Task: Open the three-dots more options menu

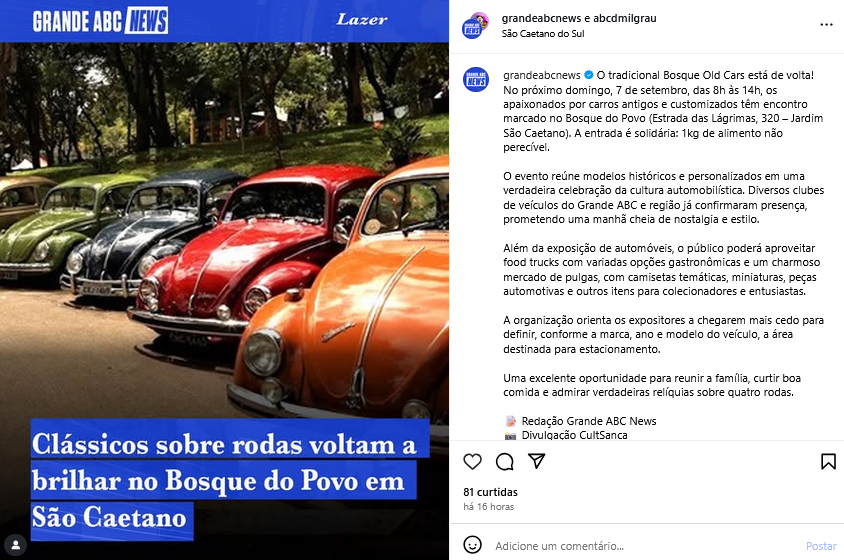Action: (x=826, y=25)
